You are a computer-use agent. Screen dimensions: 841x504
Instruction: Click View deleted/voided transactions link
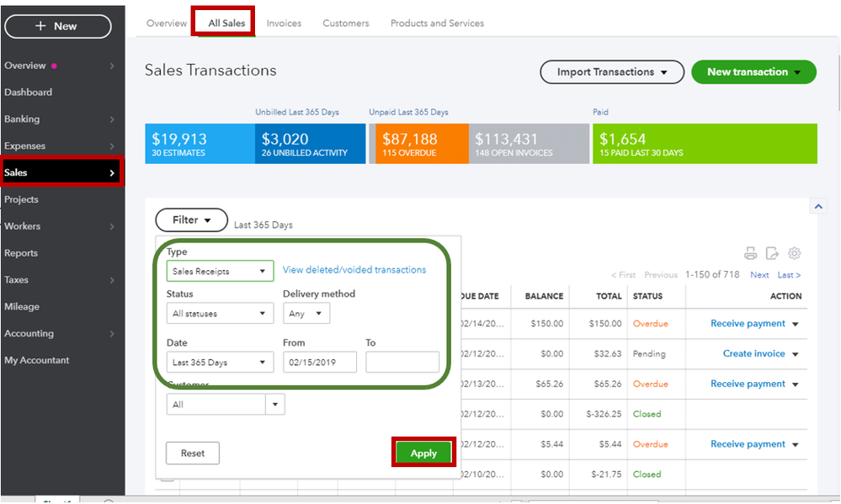click(x=354, y=270)
